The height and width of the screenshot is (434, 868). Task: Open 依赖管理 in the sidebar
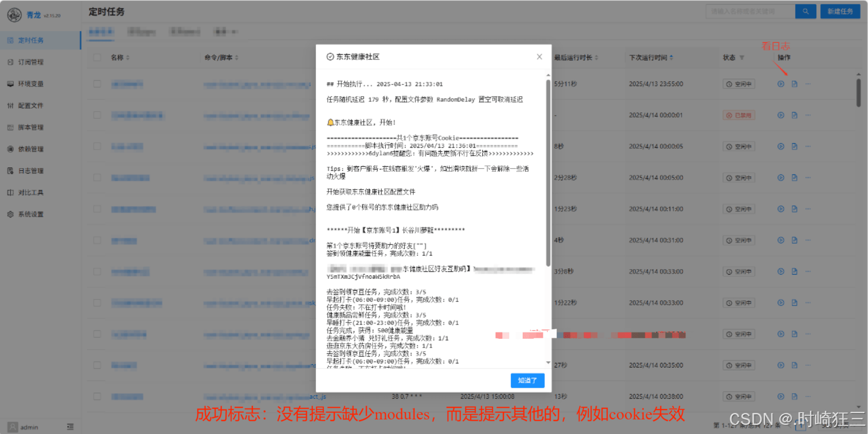40,149
